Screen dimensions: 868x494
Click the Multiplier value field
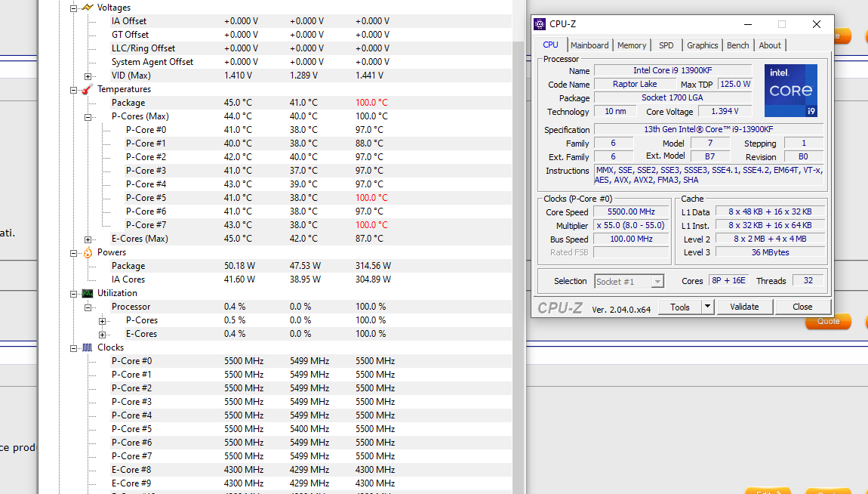[x=631, y=225]
